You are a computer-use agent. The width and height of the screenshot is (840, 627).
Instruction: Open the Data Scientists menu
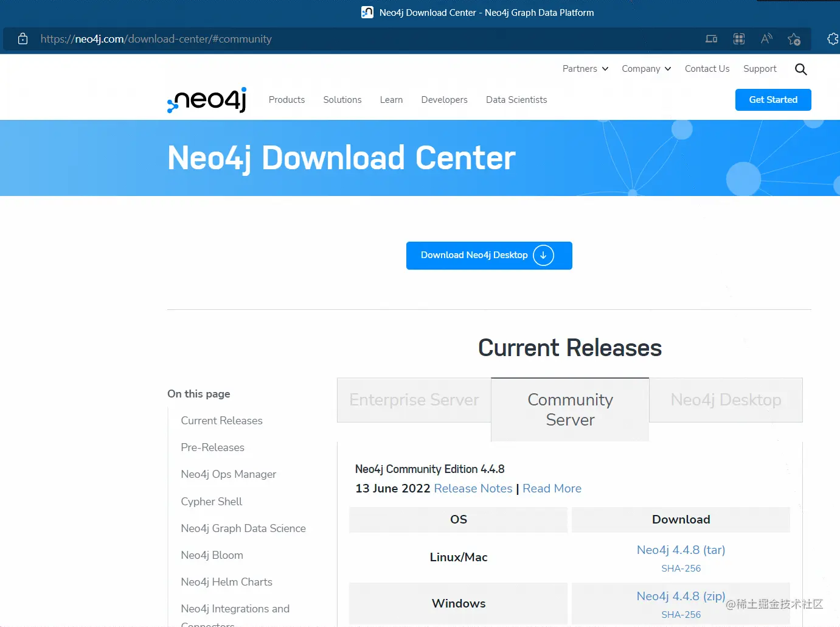[516, 100]
